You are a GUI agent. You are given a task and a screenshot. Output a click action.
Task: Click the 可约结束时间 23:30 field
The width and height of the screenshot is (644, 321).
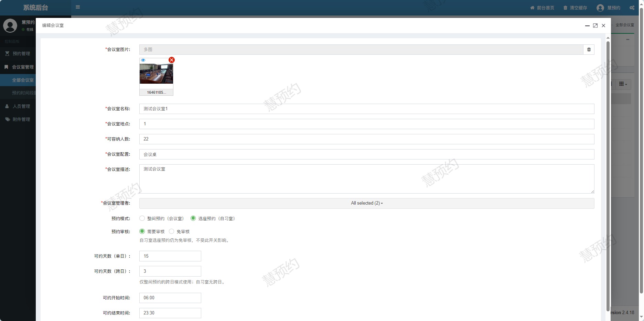(x=170, y=313)
